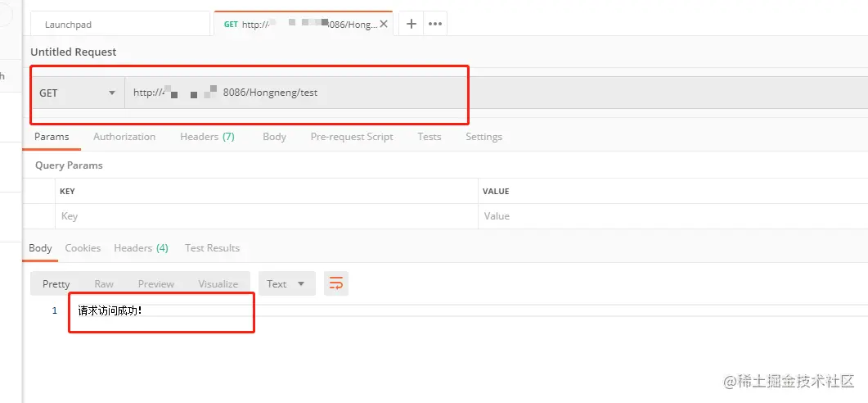Select the response Body tab
The height and width of the screenshot is (403, 868).
click(x=40, y=248)
